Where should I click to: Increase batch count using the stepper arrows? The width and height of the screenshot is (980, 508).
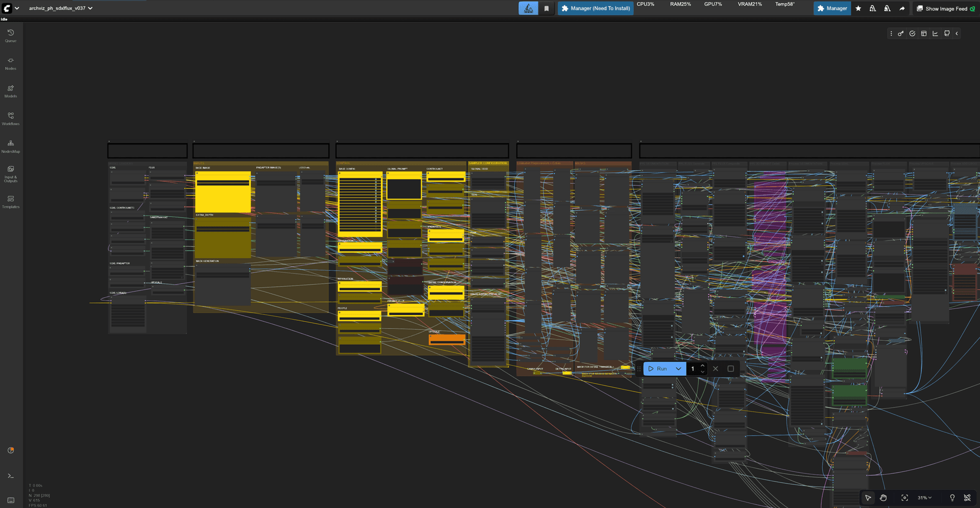(x=703, y=365)
